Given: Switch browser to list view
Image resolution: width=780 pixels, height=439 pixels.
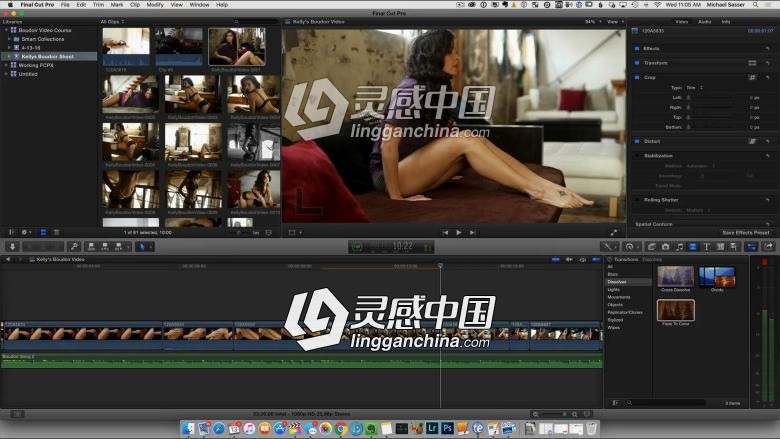Looking at the screenshot, I should pos(56,232).
